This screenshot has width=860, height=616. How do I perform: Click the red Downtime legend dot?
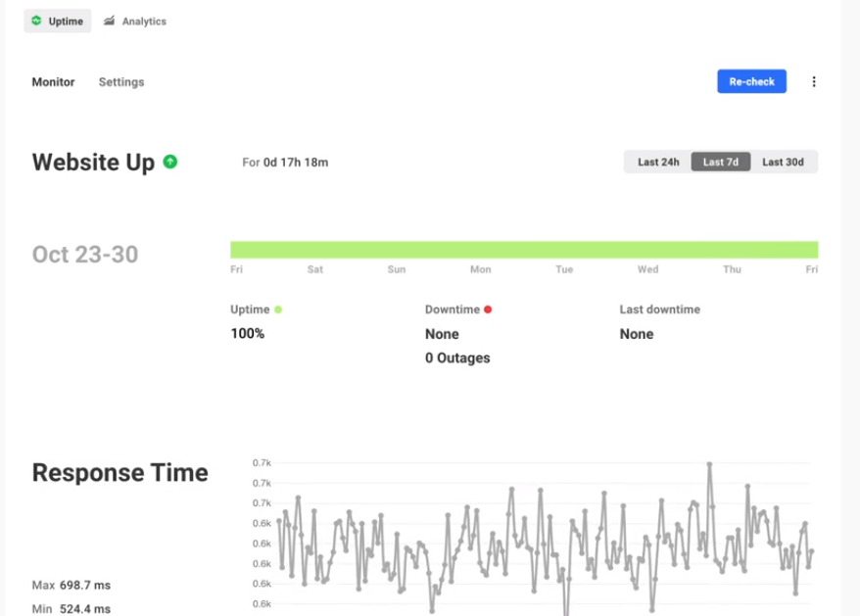click(x=488, y=309)
